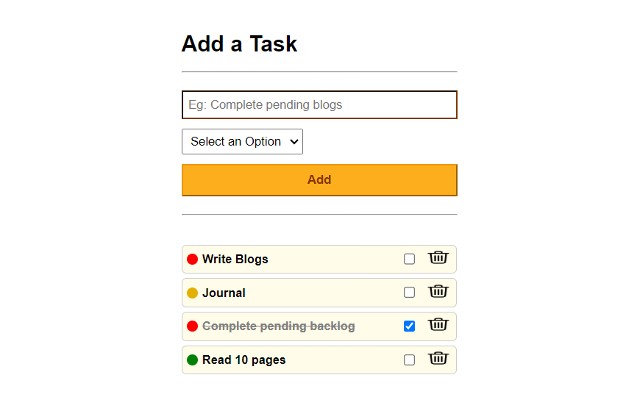The width and height of the screenshot is (640, 400).
Task: Click trash basket for Journal task
Action: tap(438, 292)
